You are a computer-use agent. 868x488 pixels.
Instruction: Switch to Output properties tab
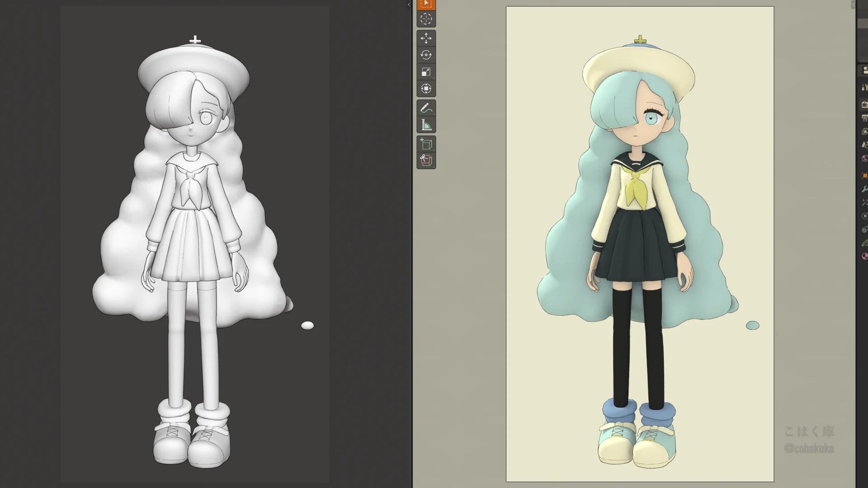tap(864, 118)
